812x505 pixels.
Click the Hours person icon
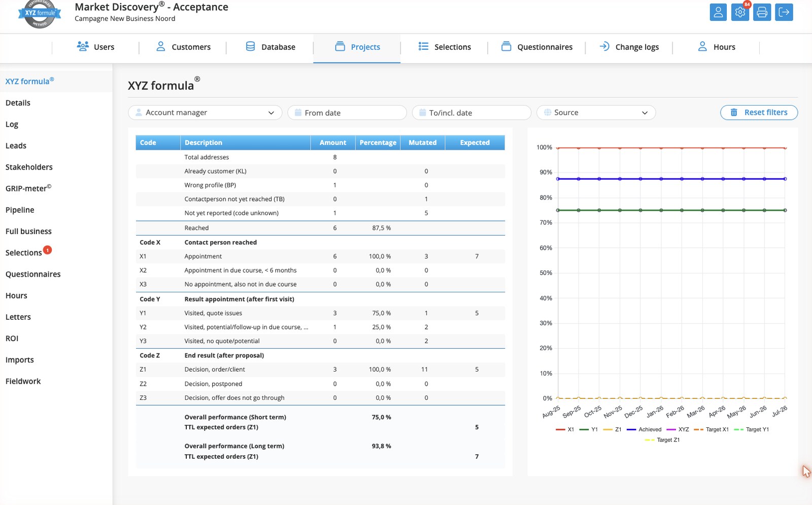tap(702, 46)
